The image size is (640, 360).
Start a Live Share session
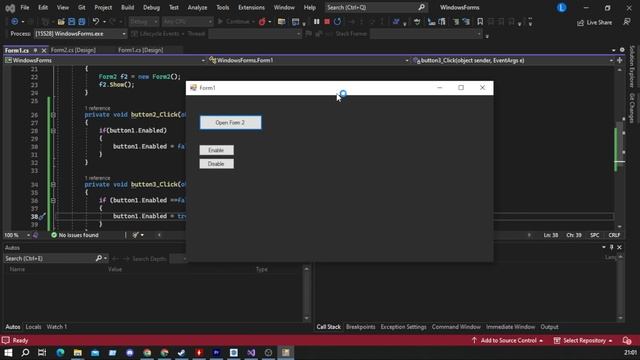[x=594, y=22]
